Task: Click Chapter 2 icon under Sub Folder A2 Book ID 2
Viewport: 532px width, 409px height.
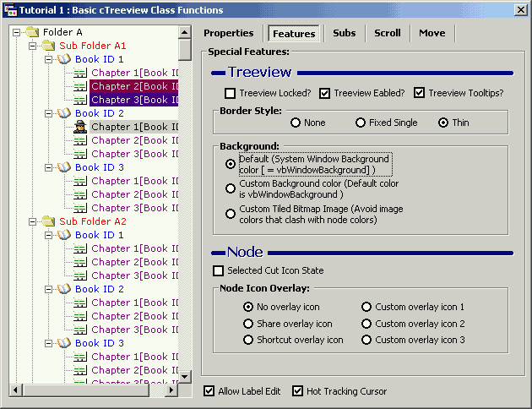Action: pyautogui.click(x=80, y=316)
